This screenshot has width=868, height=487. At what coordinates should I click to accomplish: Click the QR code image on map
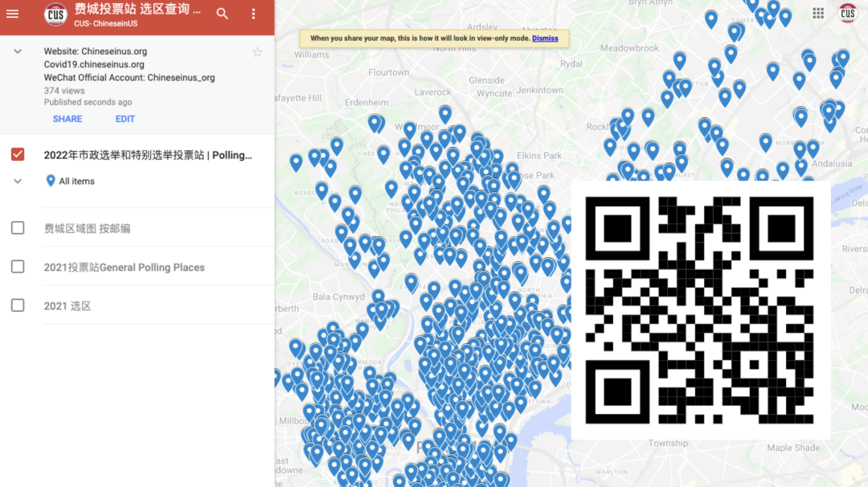tap(700, 310)
